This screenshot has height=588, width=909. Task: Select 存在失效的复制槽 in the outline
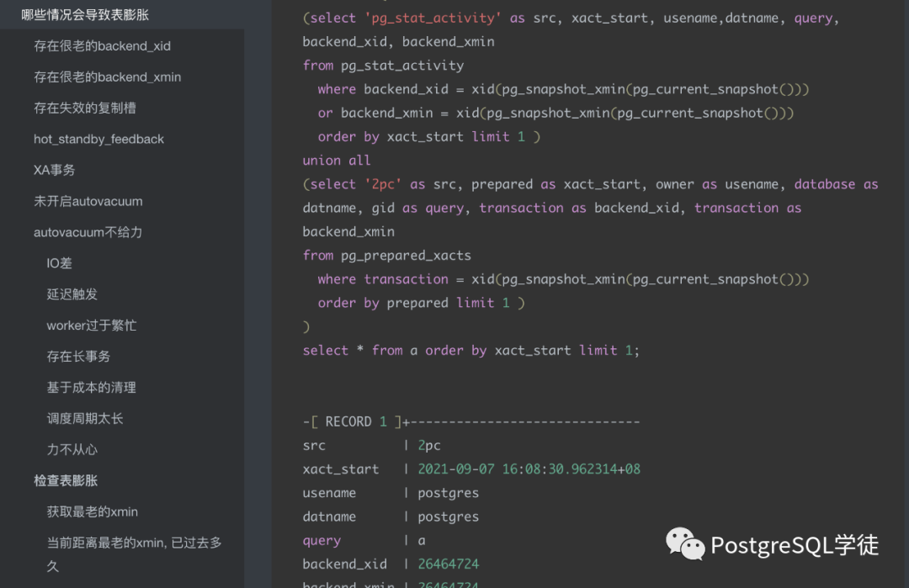(85, 108)
